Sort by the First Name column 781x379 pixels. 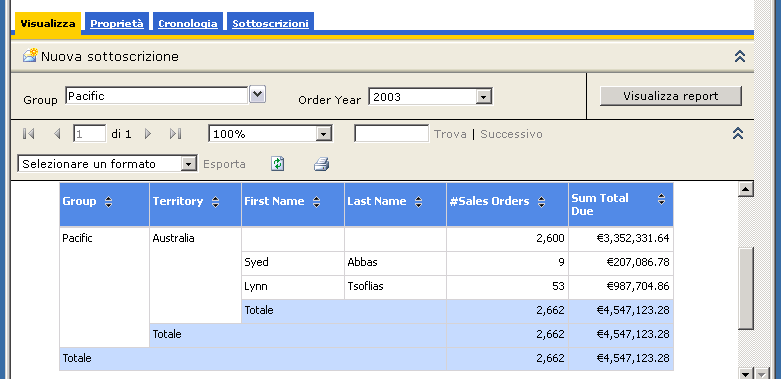(x=316, y=202)
